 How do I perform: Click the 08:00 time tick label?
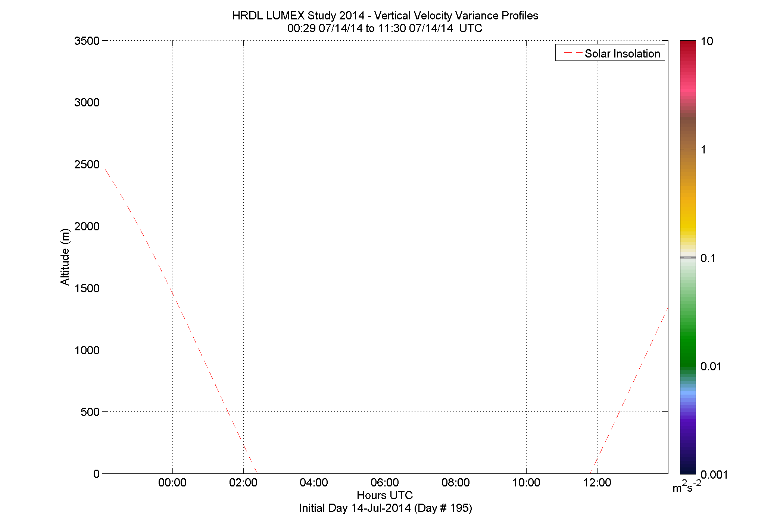pyautogui.click(x=456, y=483)
